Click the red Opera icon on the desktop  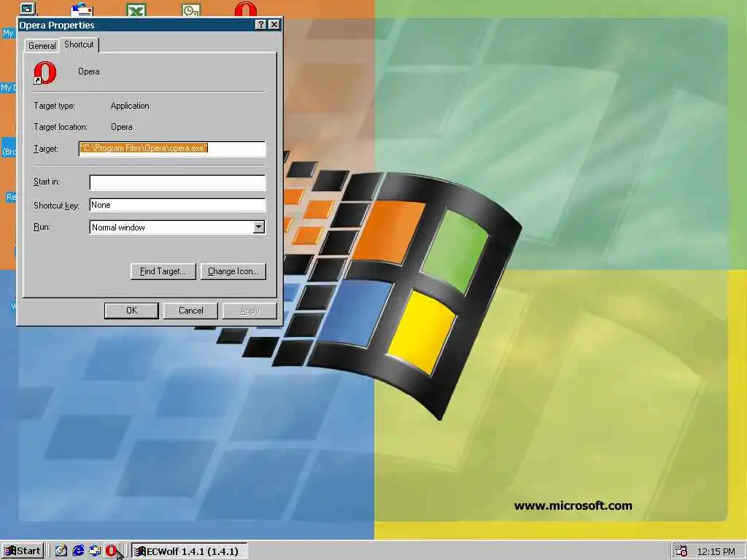(x=245, y=9)
